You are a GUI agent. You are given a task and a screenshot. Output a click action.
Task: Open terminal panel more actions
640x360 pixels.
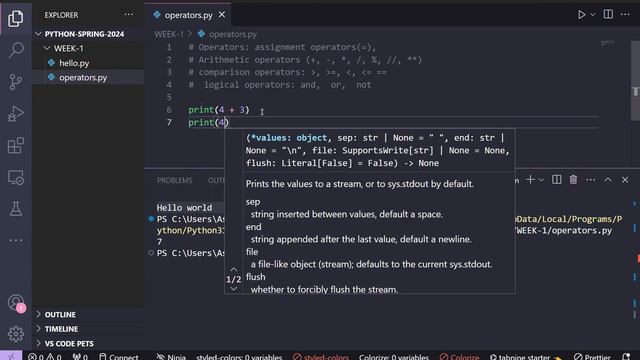590,180
